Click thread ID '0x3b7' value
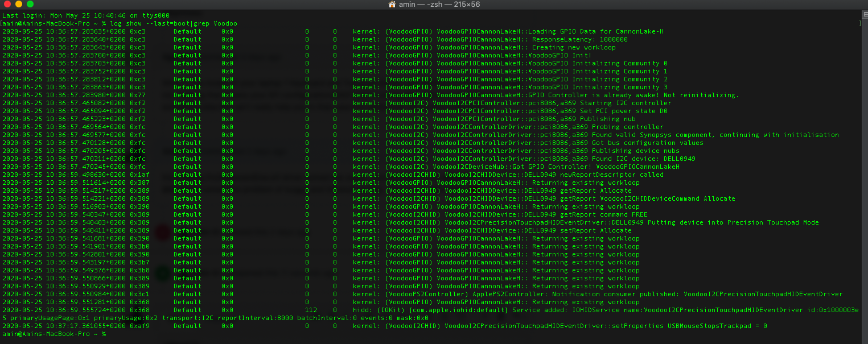 click(139, 262)
